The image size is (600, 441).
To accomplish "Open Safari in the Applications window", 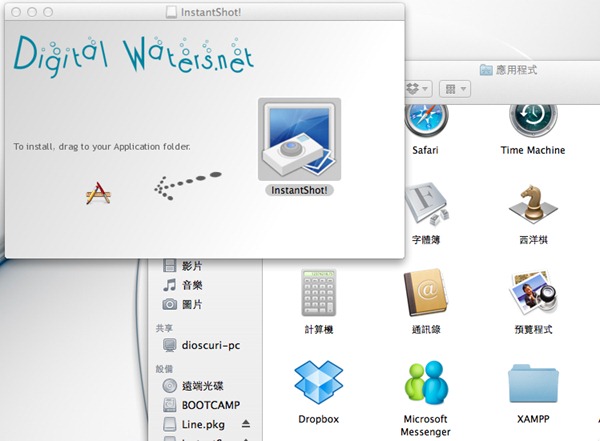I will point(426,119).
